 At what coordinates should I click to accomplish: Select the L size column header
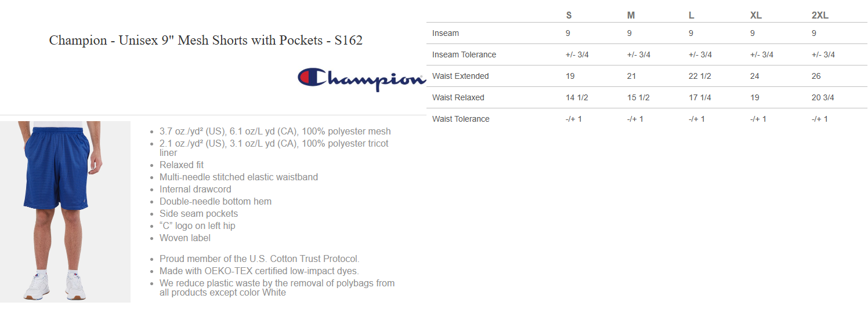coord(691,16)
